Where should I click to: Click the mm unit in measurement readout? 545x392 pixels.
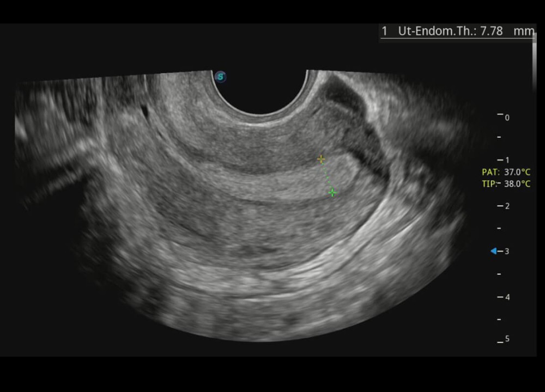point(524,31)
